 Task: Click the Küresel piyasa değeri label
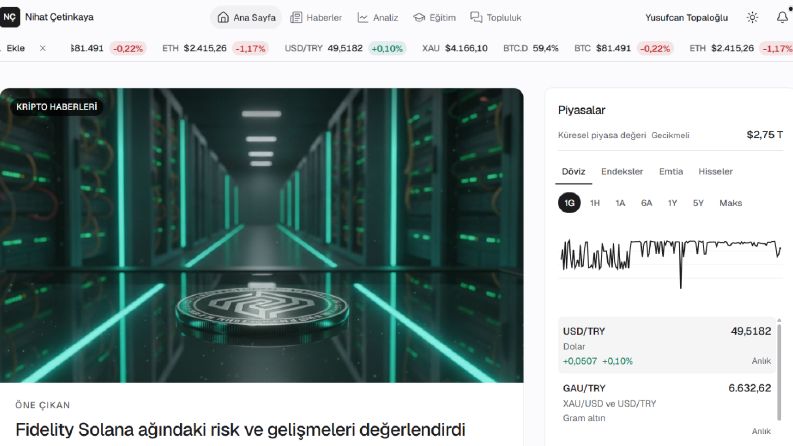(x=602, y=135)
